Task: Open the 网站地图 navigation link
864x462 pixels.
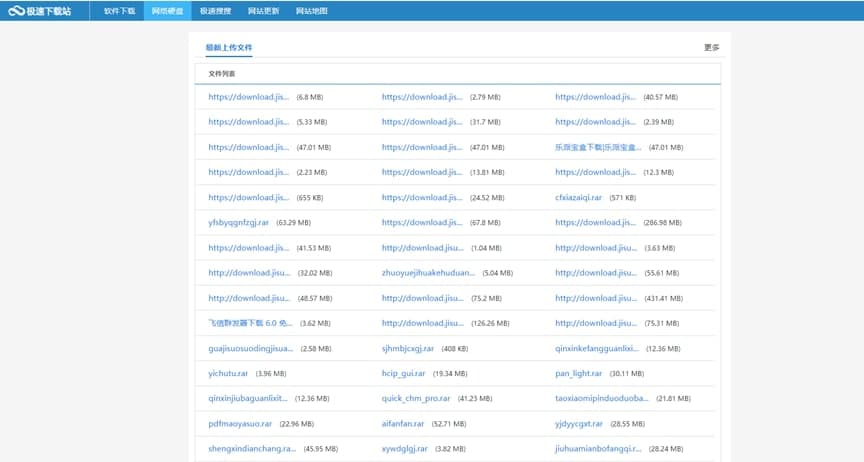Action: 311,11
